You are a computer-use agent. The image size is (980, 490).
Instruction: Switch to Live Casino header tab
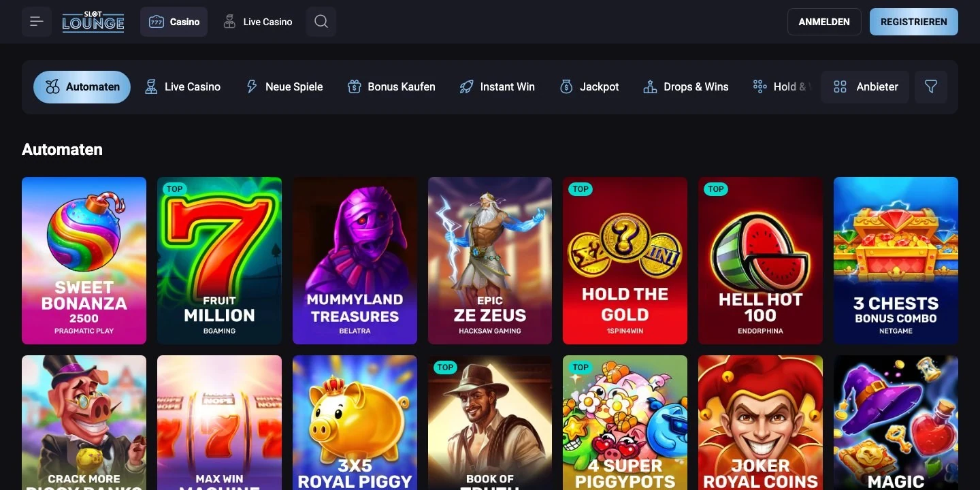point(258,22)
